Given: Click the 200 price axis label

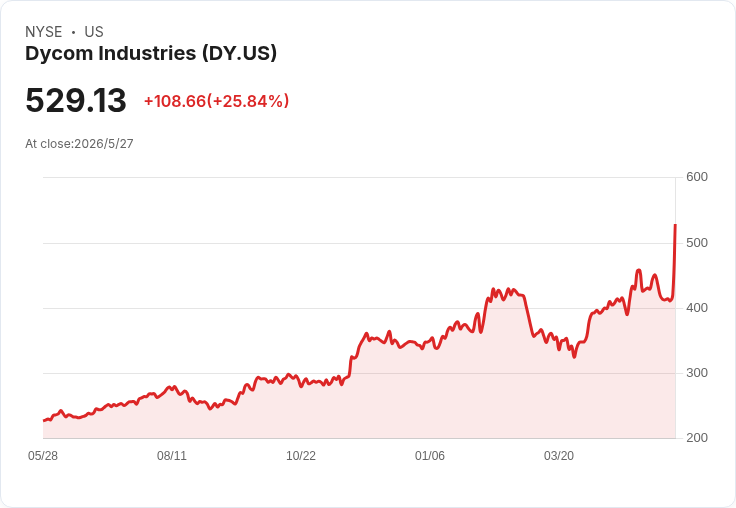Looking at the screenshot, I should click(697, 438).
